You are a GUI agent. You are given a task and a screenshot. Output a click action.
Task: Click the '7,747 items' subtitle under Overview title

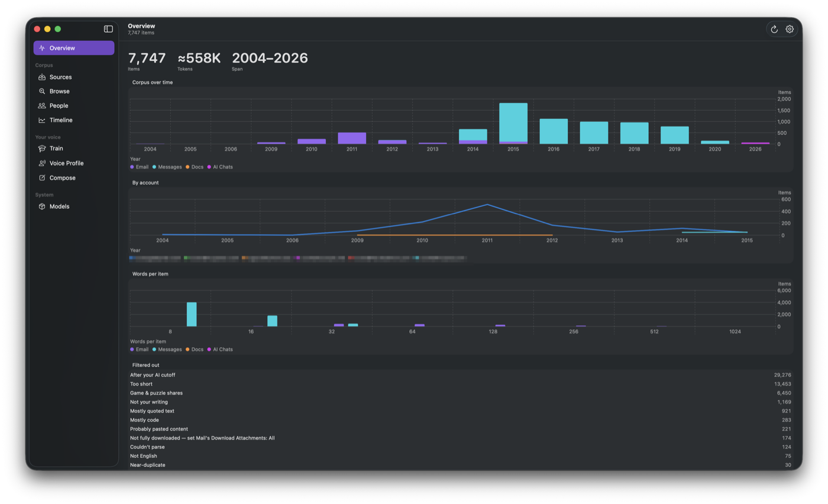(x=141, y=33)
